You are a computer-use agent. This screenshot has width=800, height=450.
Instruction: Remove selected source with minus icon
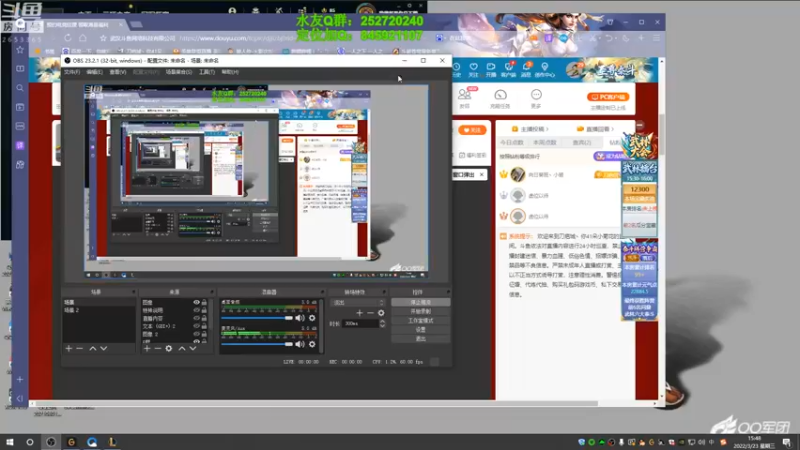[158, 348]
